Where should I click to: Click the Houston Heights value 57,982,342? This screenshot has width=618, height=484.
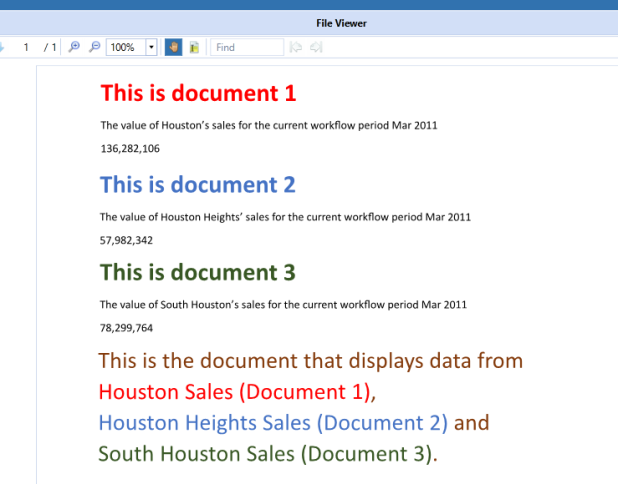(x=127, y=240)
